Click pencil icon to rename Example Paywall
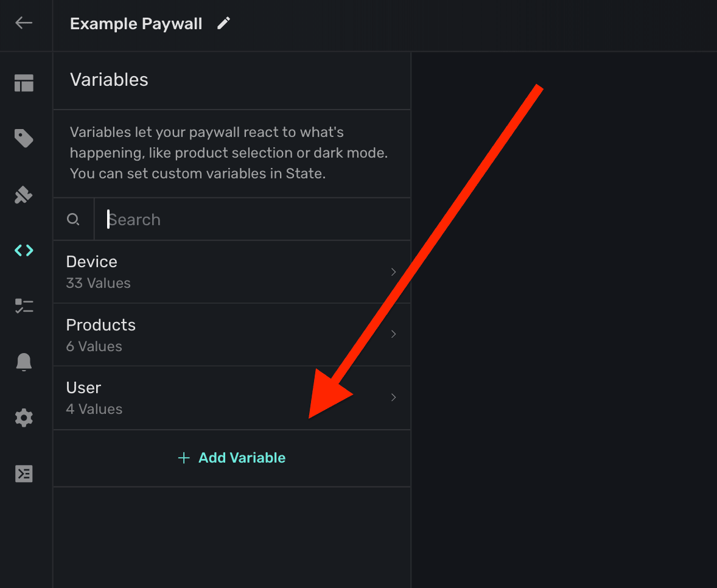Screen dimensions: 717x588 (224, 24)
